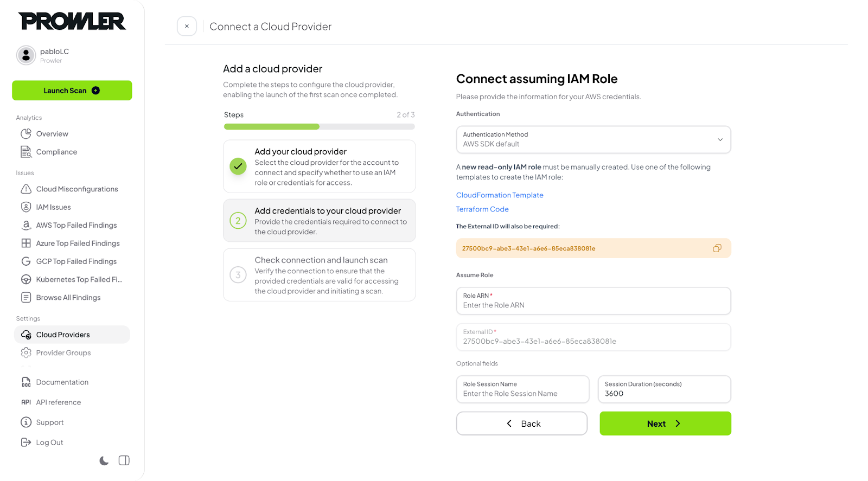Open the IAM Issues shield icon
The image size is (868, 481).
point(26,207)
